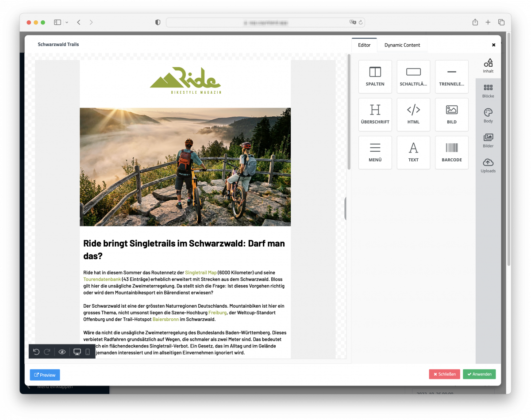The image size is (531, 420).
Task: Open Safari sidebar dropdown arrow
Action: [x=67, y=22]
